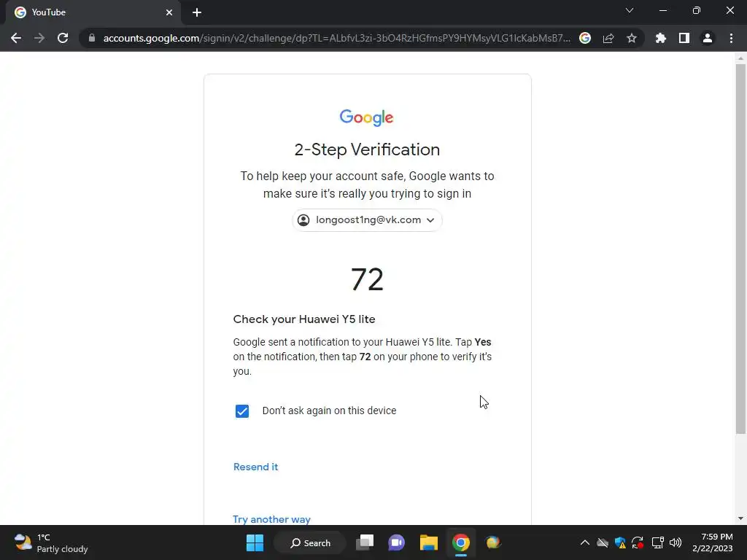This screenshot has height=560, width=747.
Task: Uncheck Don't ask again on this device
Action: [242, 411]
